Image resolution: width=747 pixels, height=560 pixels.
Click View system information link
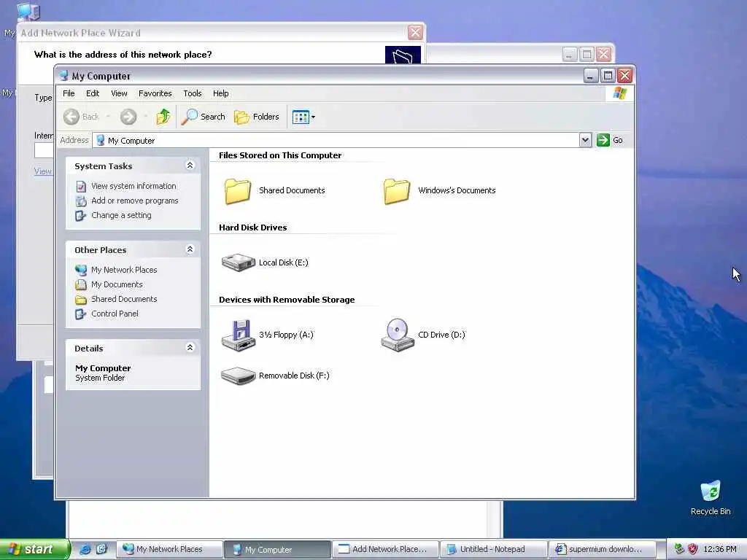pyautogui.click(x=133, y=186)
